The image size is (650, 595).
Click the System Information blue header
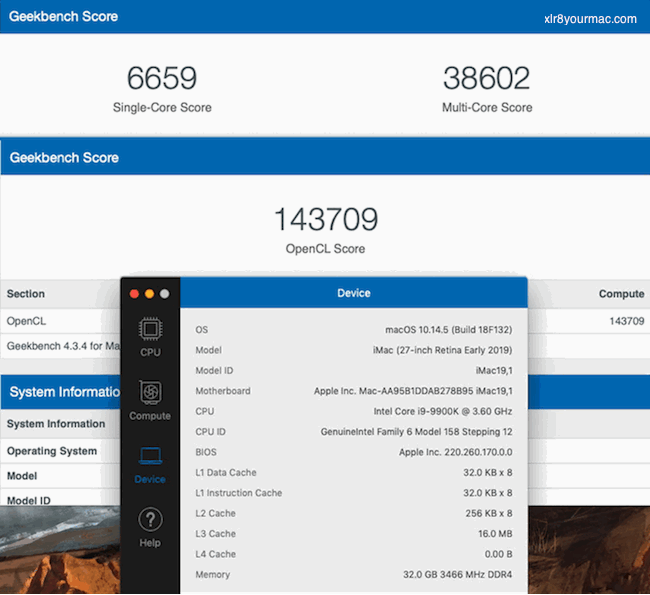(65, 392)
